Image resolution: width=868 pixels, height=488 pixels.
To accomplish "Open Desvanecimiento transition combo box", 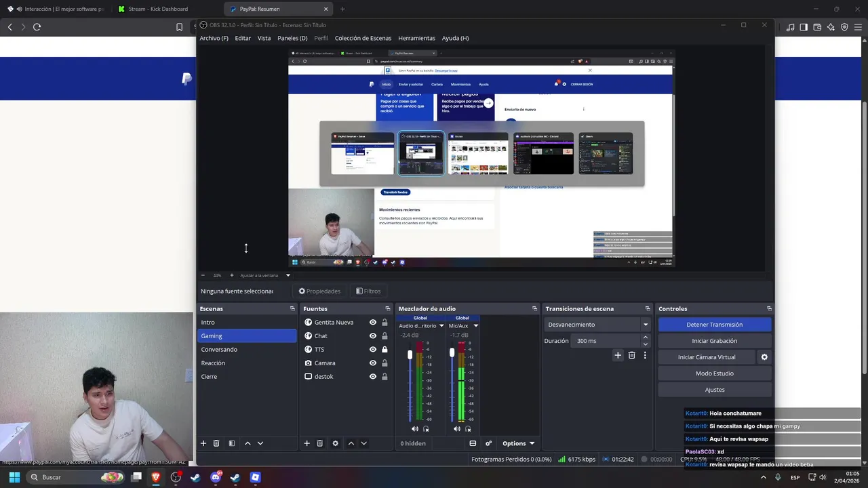I will click(597, 325).
